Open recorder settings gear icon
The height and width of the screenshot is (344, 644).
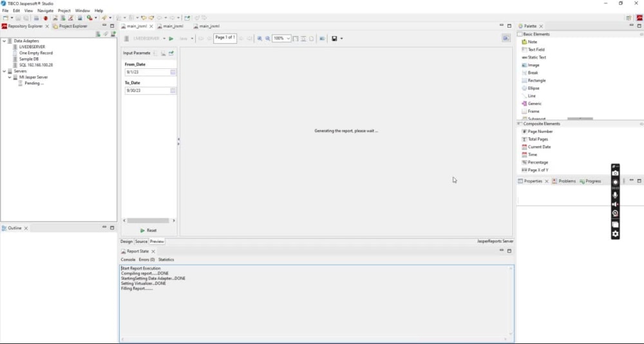[x=615, y=234]
